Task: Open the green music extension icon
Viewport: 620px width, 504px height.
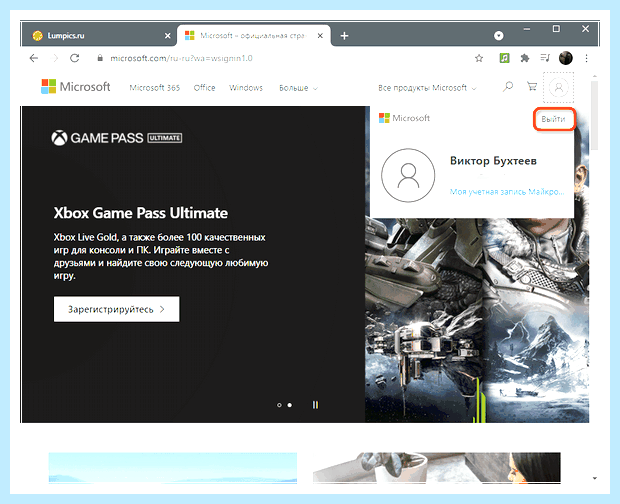Action: click(504, 58)
